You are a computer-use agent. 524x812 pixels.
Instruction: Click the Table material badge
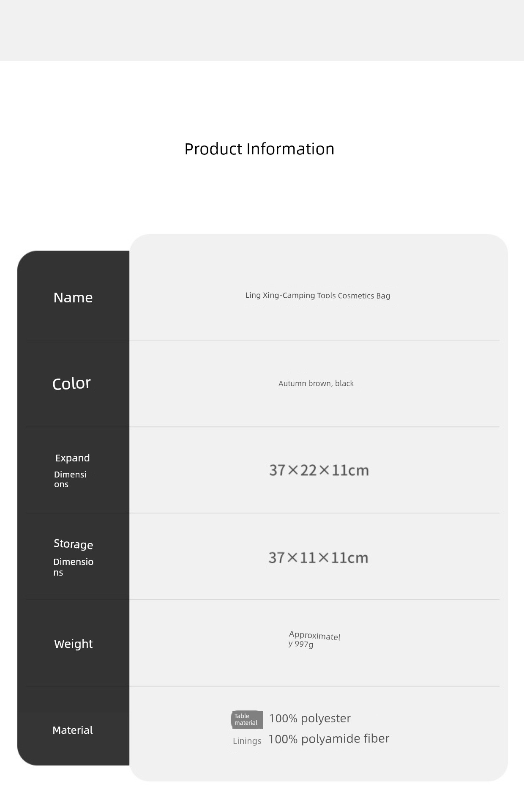[247, 719]
